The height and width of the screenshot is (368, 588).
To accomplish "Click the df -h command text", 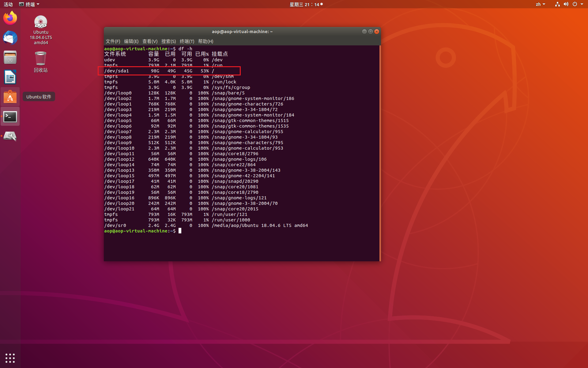I will (x=185, y=49).
